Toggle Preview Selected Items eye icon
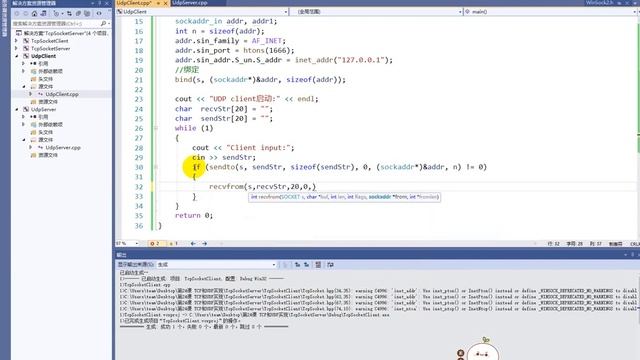The width and height of the screenshot is (640, 360). 99,13
